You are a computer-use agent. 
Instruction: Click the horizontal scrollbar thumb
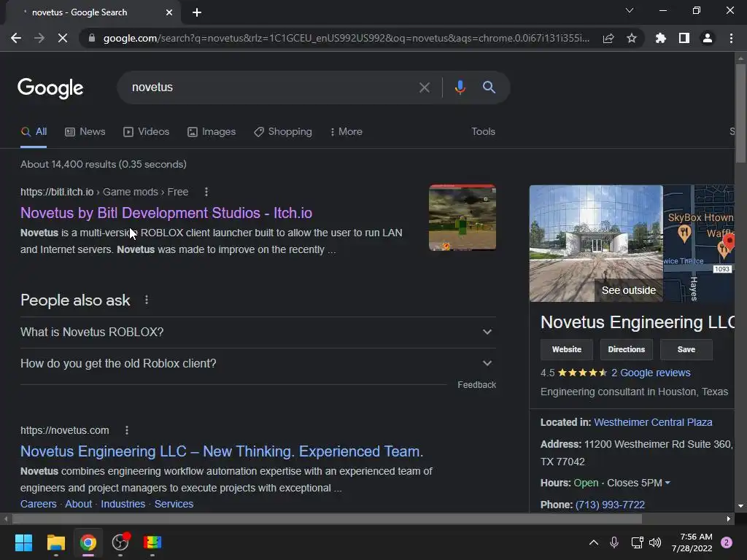tap(327, 518)
